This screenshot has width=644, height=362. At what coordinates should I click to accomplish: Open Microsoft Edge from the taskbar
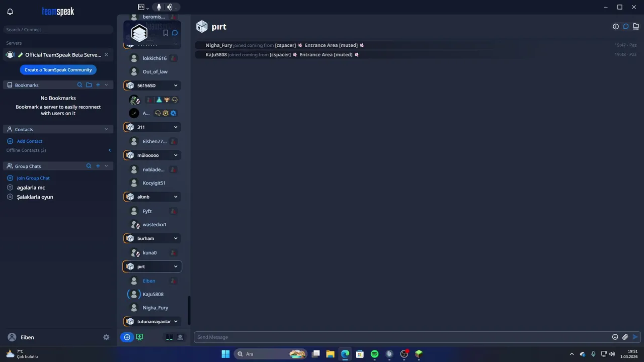point(345,354)
